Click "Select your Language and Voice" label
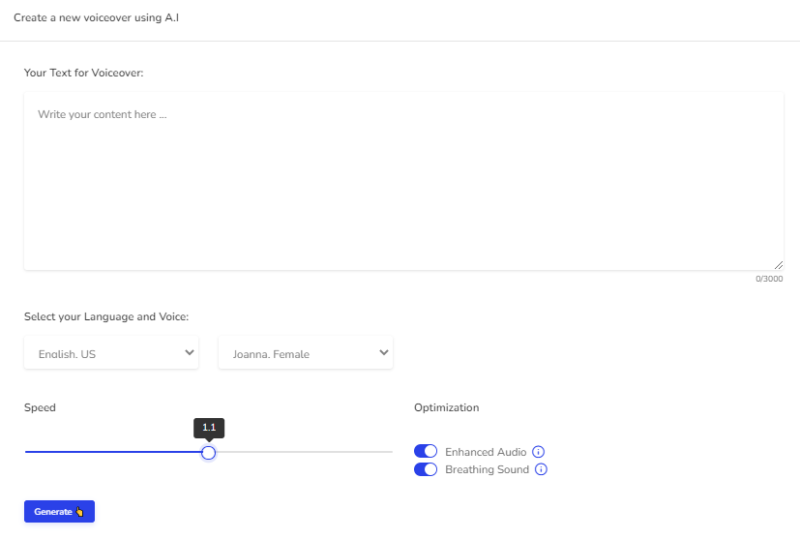The height and width of the screenshot is (539, 800). pos(106,317)
